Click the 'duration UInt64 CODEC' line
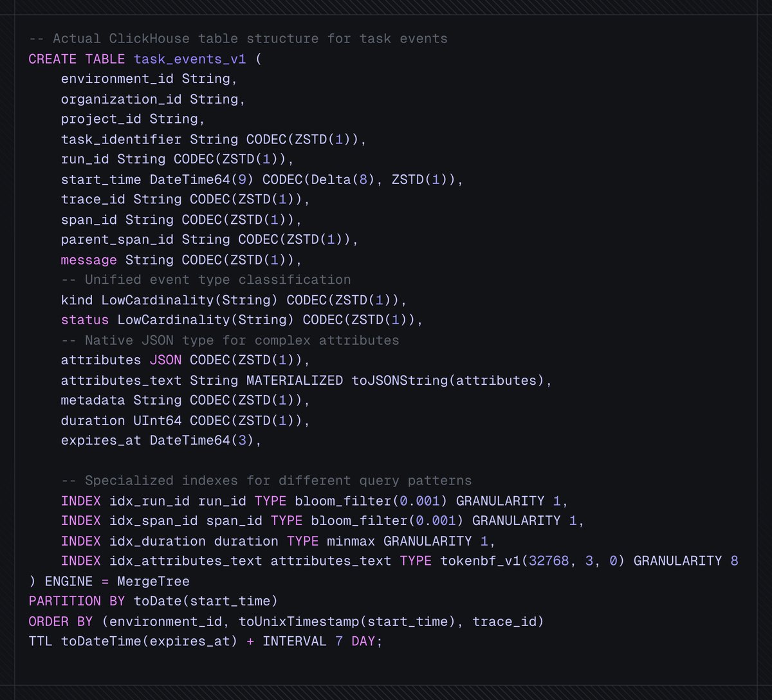772x700 pixels. coord(185,420)
